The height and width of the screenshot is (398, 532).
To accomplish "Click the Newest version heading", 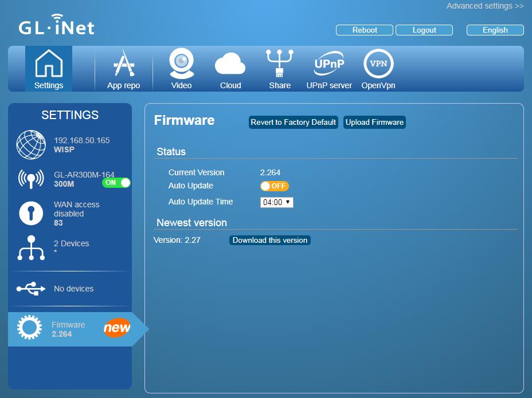I will 191,223.
